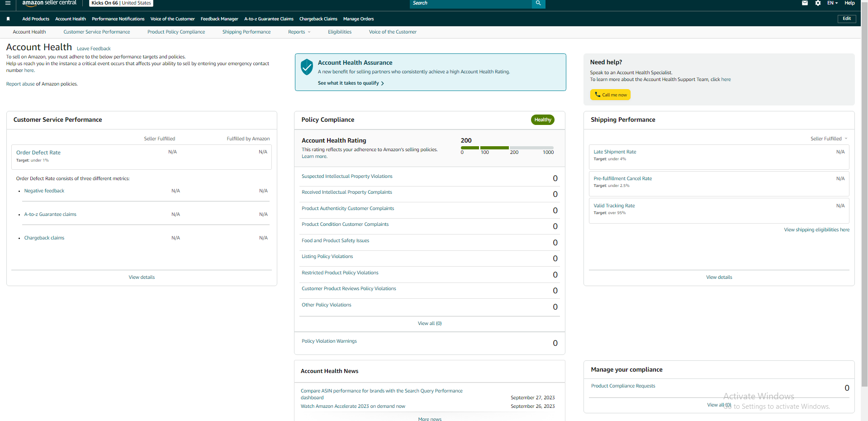
Task: Click the Healthy status badge
Action: pyautogui.click(x=542, y=120)
